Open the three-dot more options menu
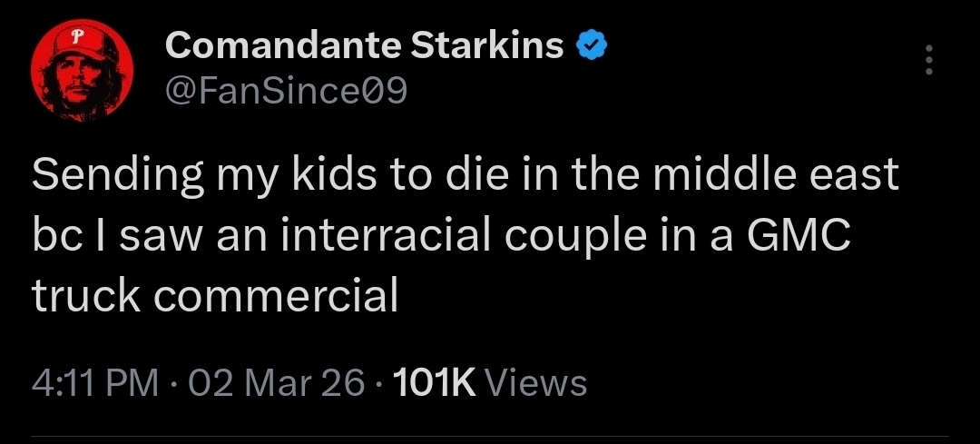The width and height of the screenshot is (980, 444). [x=927, y=60]
